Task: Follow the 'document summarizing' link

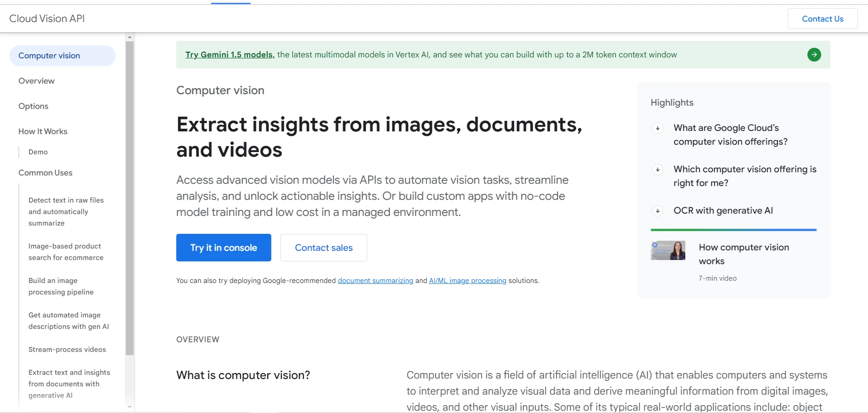Action: coord(375,281)
